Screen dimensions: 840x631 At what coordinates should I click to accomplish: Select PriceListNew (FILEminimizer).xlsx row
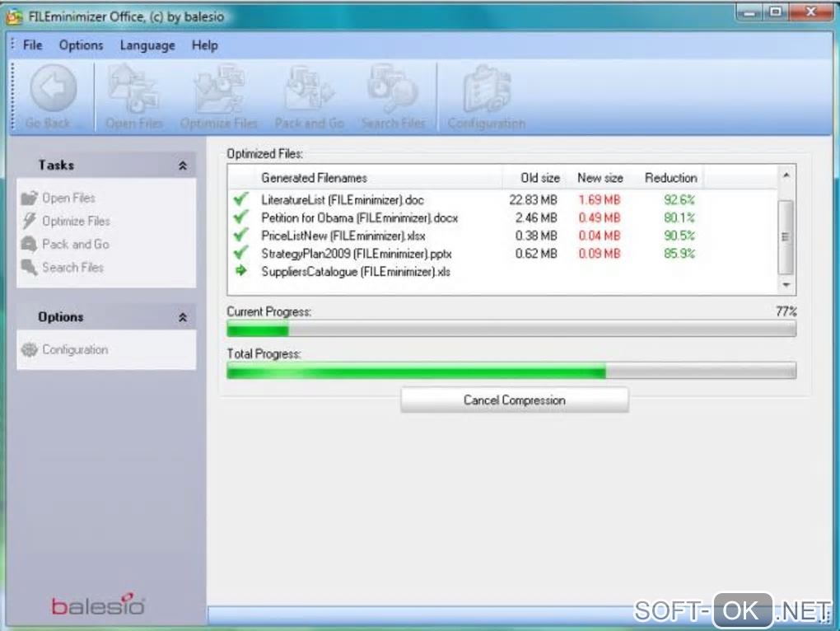(502, 235)
